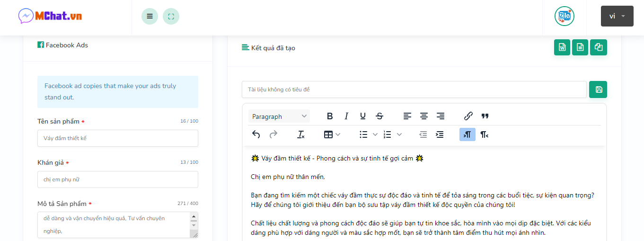
Task: Copy the generated result to clipboard
Action: pos(599,47)
